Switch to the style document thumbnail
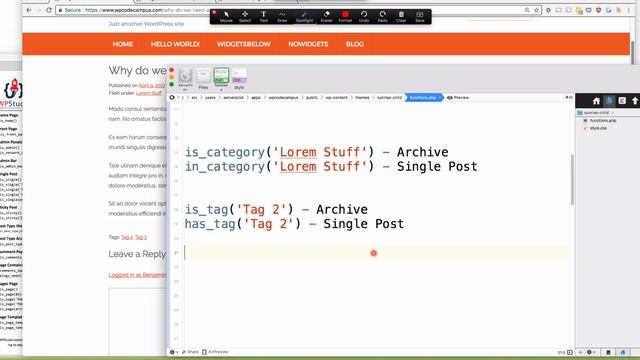 239,79
